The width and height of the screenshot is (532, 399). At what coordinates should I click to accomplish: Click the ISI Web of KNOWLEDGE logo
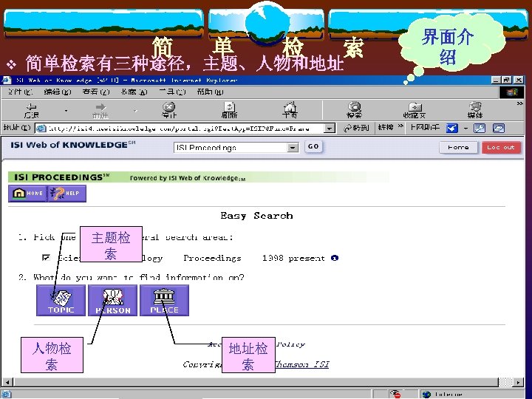click(73, 145)
